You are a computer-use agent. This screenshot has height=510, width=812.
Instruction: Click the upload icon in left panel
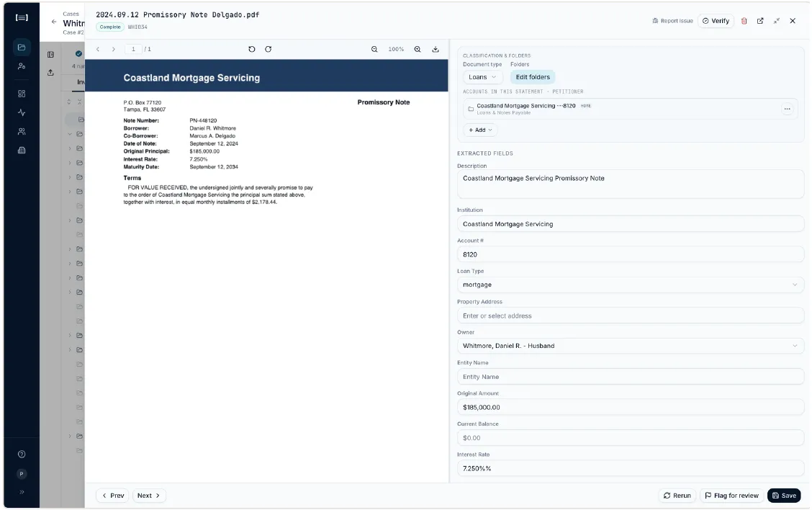click(50, 73)
